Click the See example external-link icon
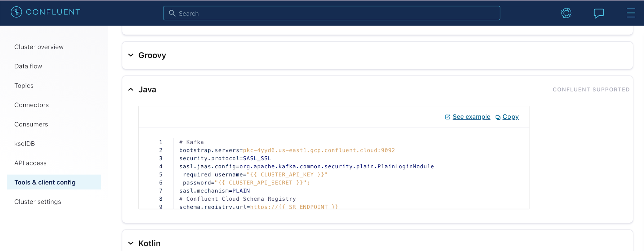 tap(447, 117)
